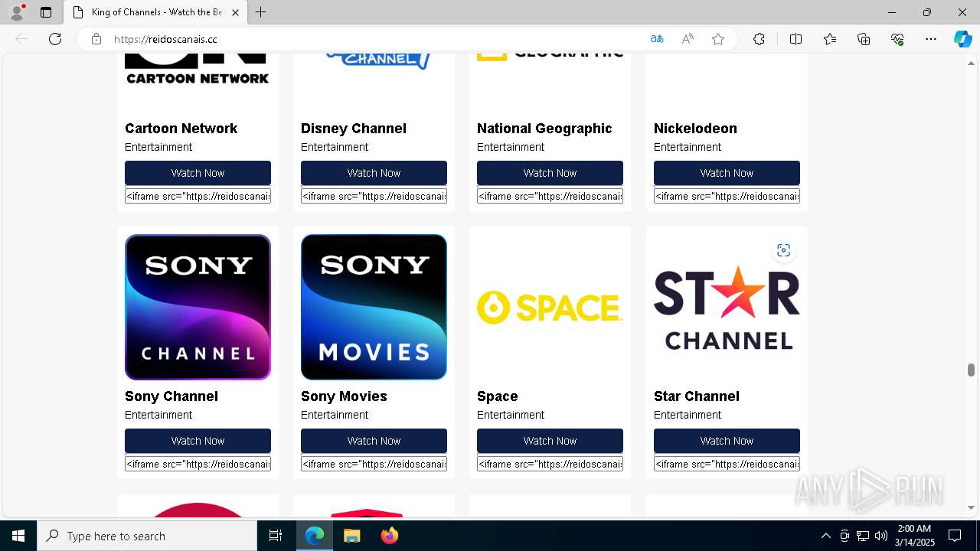980x551 pixels.
Task: Select National Geographic iframe code field
Action: [550, 196]
